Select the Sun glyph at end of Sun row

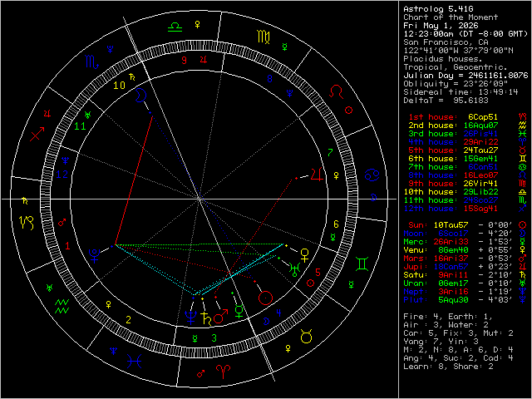523,225
